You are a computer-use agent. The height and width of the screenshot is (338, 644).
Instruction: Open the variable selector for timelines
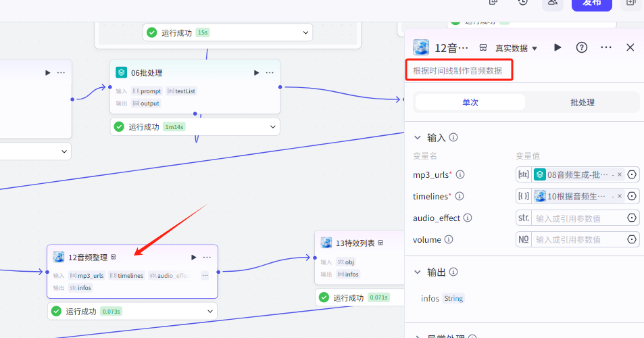click(x=632, y=196)
